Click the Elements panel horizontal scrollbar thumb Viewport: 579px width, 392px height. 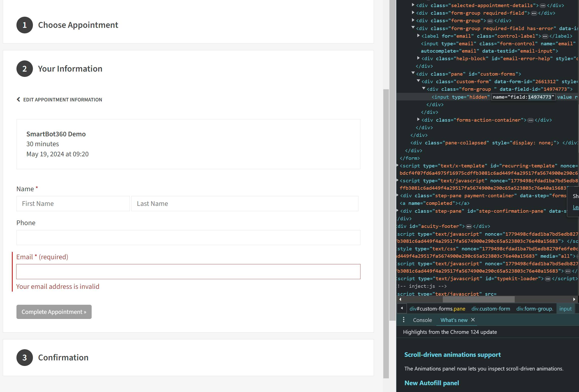point(478,299)
